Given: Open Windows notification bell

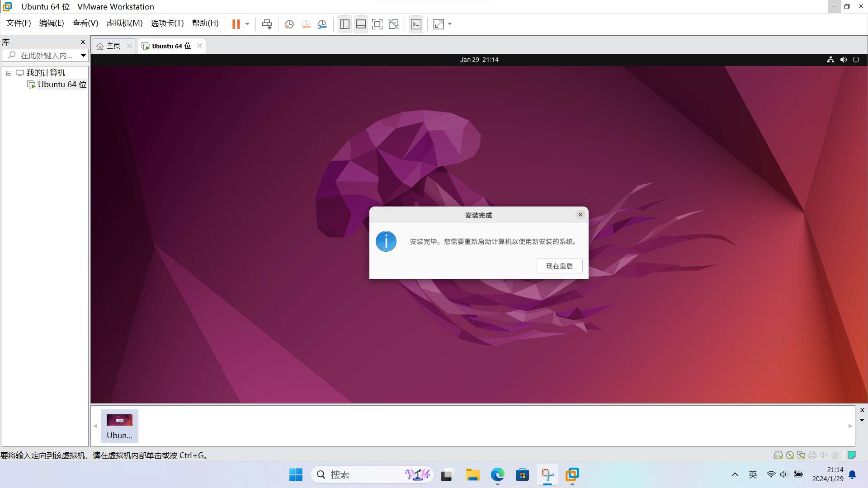Looking at the screenshot, I should (853, 474).
